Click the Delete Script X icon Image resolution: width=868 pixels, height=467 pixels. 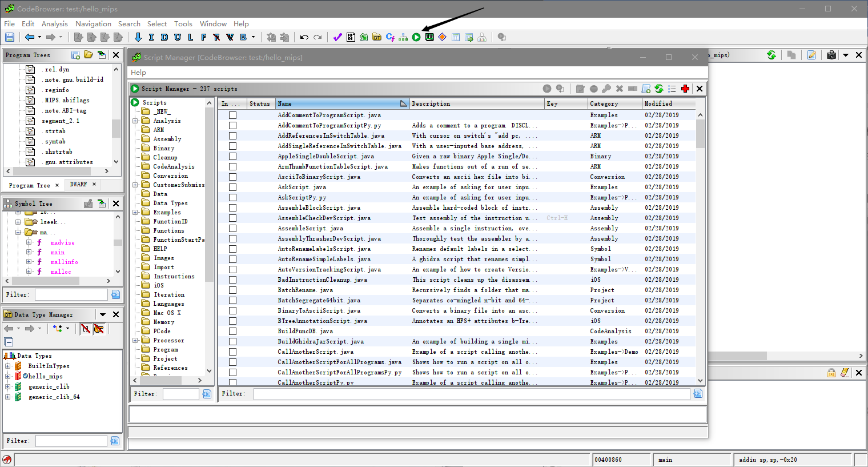click(620, 89)
